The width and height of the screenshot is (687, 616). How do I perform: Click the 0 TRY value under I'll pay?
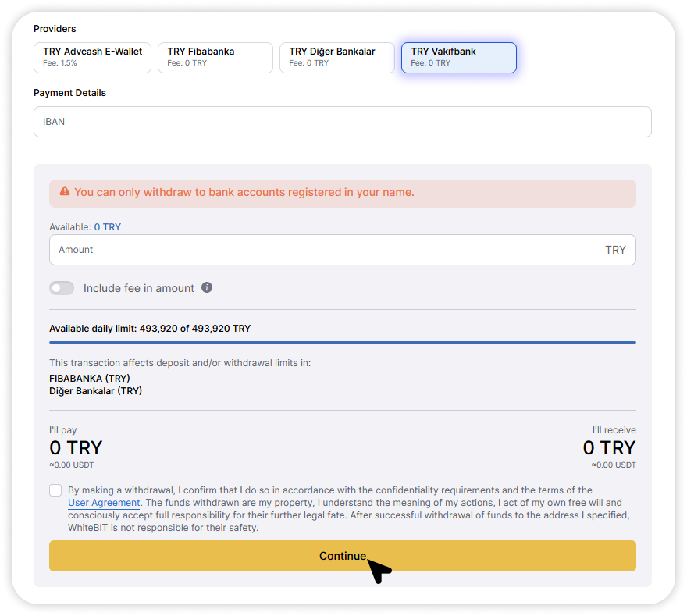tap(76, 448)
